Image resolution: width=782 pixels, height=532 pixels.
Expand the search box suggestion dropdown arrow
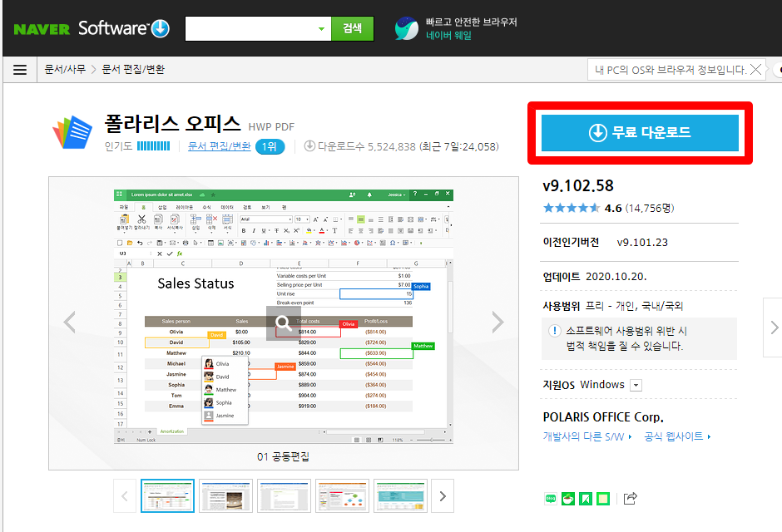pyautogui.click(x=322, y=29)
